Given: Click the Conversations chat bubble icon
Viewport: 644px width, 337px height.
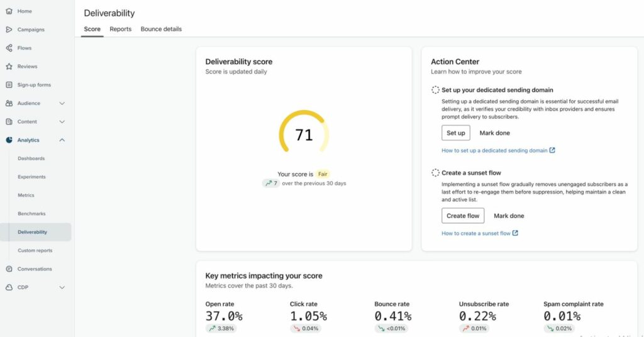Looking at the screenshot, I should pos(9,269).
